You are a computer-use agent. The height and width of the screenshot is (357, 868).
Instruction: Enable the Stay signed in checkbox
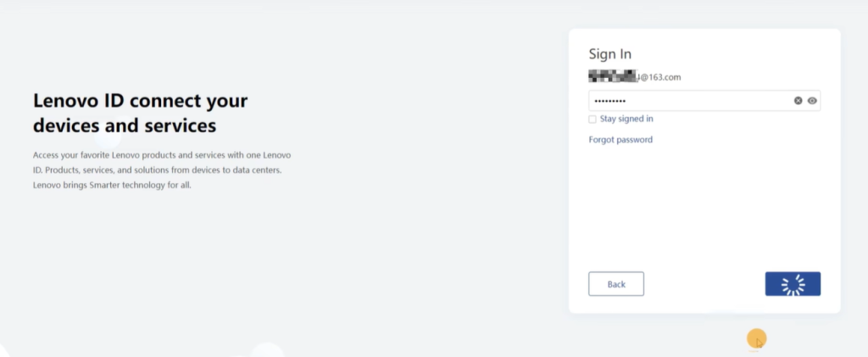tap(593, 120)
